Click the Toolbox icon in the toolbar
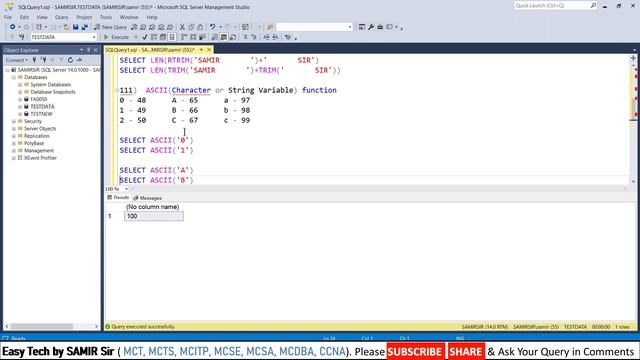This screenshot has height=360, width=640. (x=380, y=27)
